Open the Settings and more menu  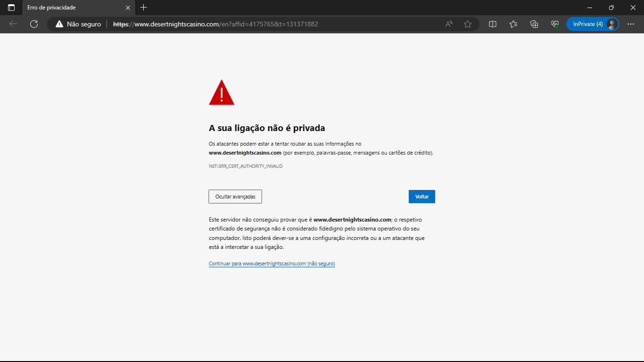pos(631,24)
